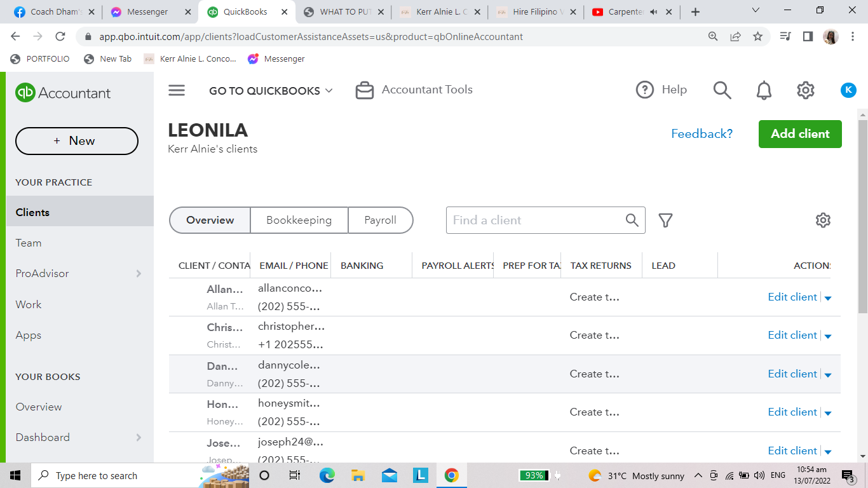Open the client list filter funnel

[x=665, y=220]
